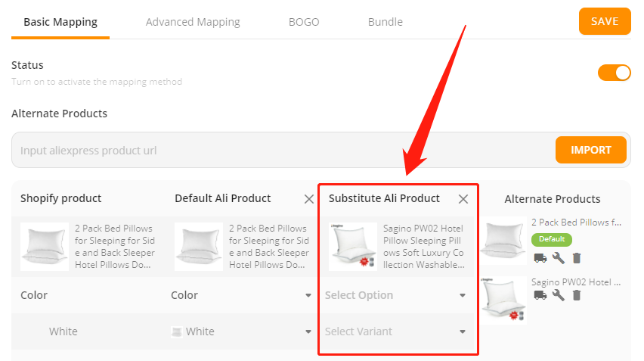Click the IMPORT button
The image size is (644, 361).
(590, 150)
